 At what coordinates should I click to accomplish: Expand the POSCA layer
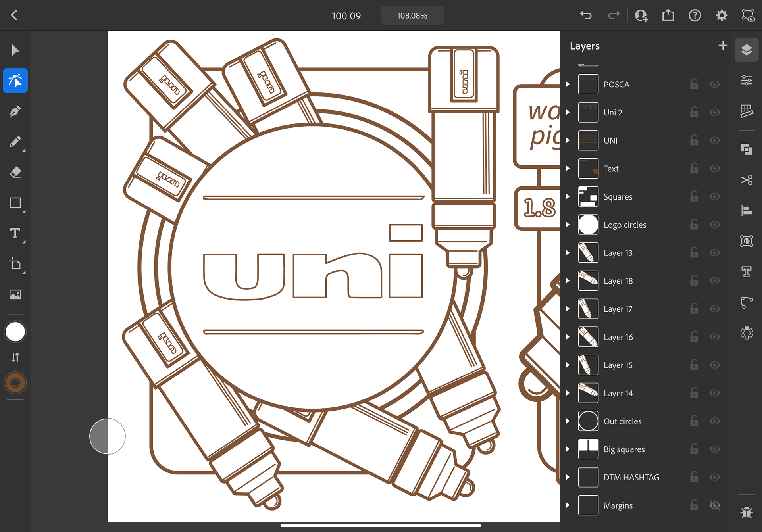568,84
